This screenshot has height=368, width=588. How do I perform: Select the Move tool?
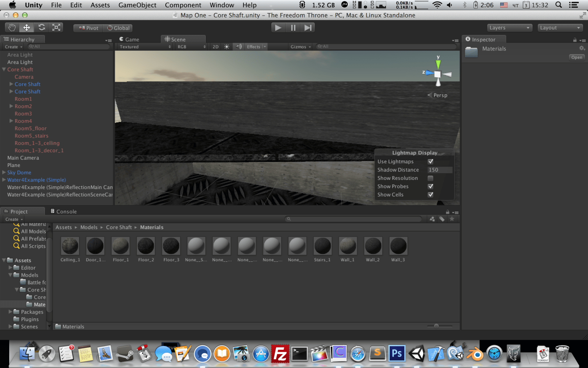click(x=26, y=27)
